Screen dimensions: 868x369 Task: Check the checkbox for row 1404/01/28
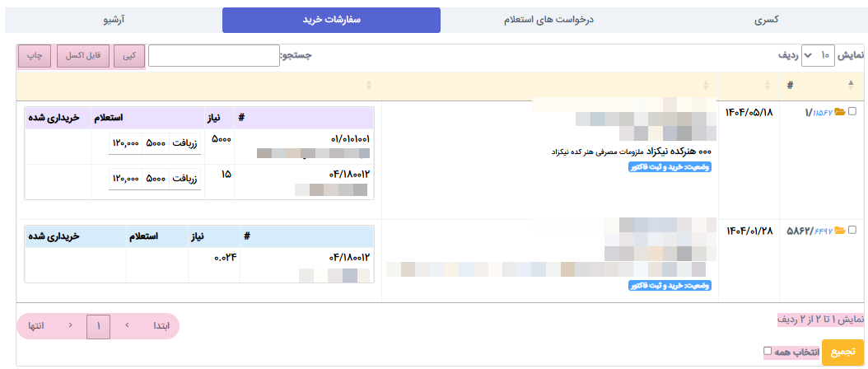click(852, 231)
